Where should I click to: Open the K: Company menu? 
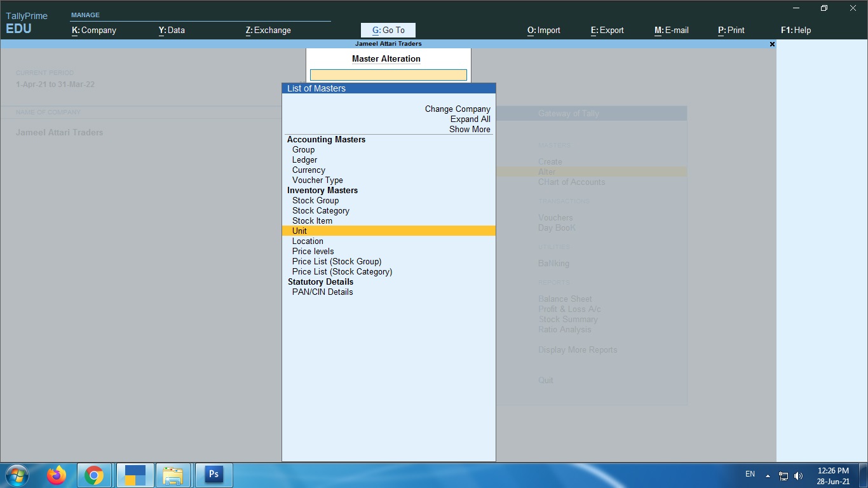click(x=94, y=30)
